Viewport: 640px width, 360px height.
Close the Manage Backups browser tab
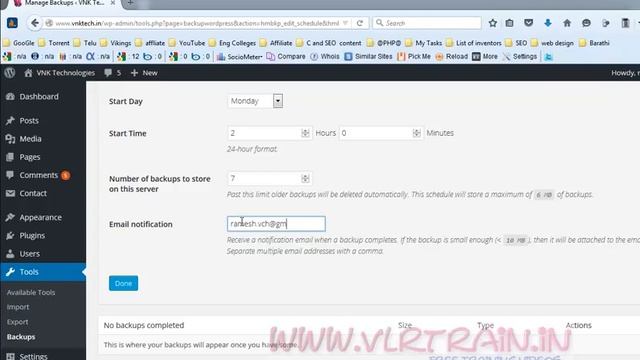[x=113, y=3]
